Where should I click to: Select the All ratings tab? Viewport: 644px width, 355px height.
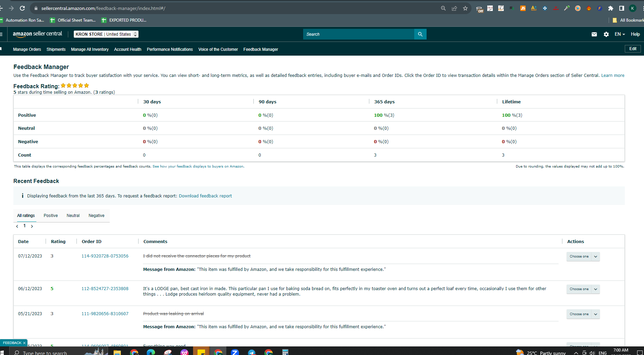click(26, 216)
